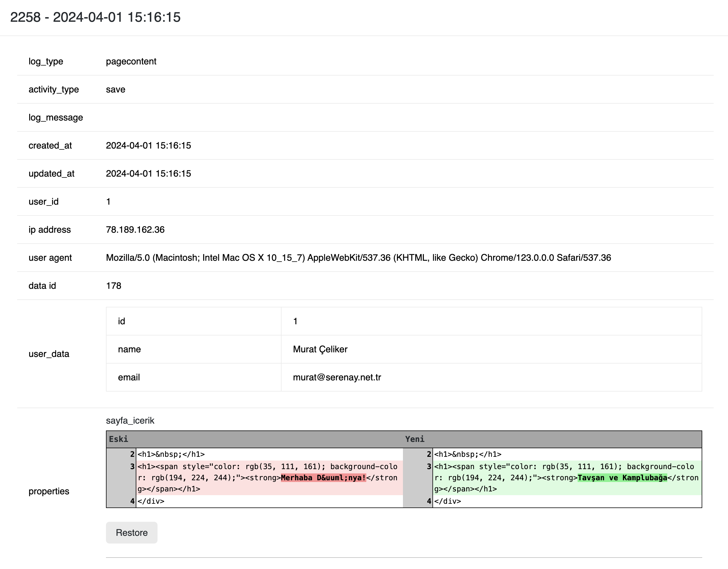Click the Yeni diff column header

pyautogui.click(x=415, y=439)
